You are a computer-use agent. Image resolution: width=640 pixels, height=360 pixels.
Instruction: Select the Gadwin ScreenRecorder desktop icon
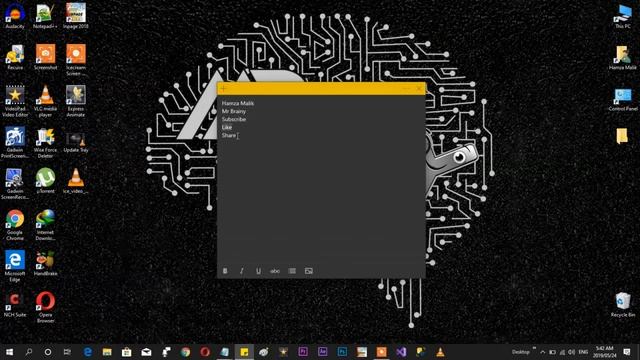(15, 183)
